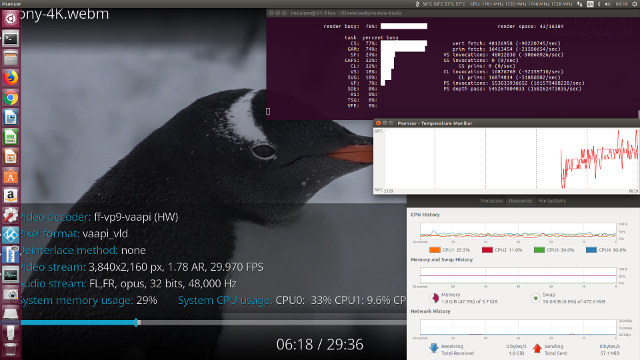Launch Firefox from the dock
Image resolution: width=640 pixels, height=360 pixels.
[x=11, y=78]
